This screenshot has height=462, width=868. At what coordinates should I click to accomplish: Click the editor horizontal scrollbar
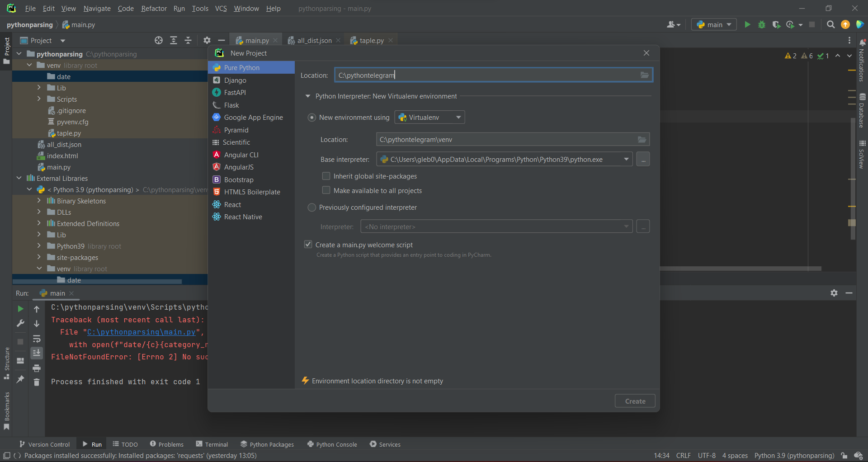click(741, 269)
